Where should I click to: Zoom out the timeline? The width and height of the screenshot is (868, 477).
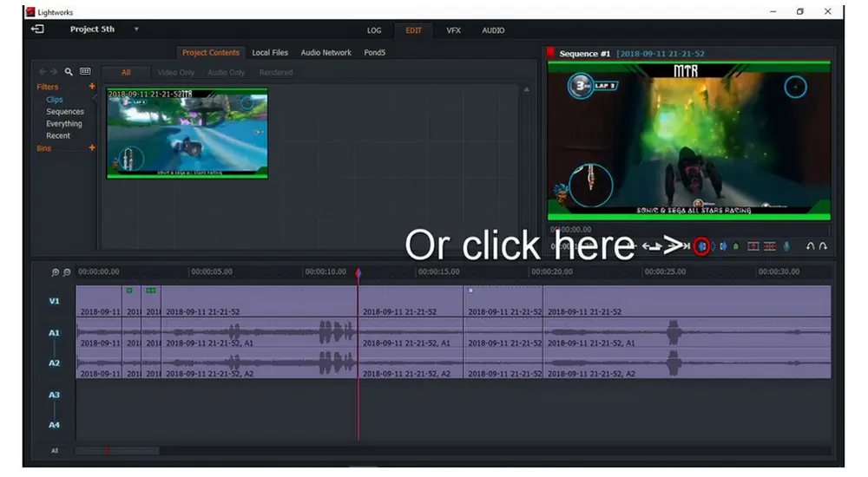point(67,272)
